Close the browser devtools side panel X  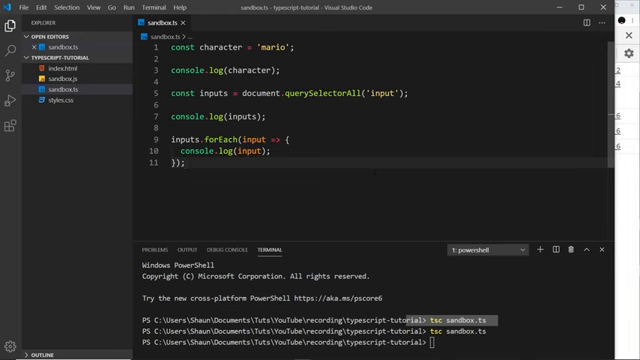click(629, 36)
